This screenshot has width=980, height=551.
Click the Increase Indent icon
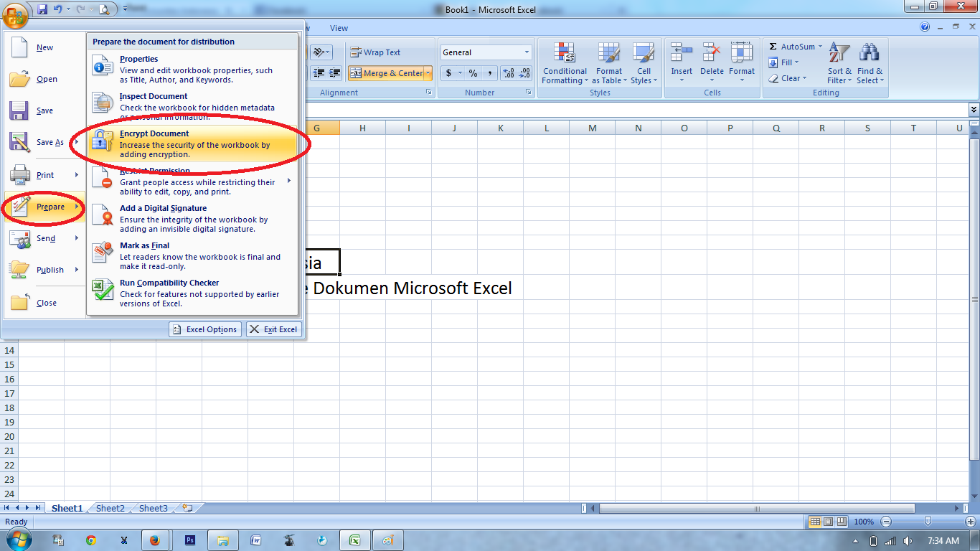pyautogui.click(x=334, y=73)
